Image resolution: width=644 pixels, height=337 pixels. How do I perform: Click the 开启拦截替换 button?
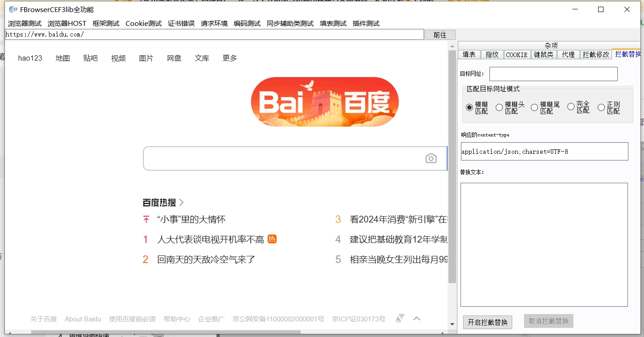click(x=488, y=322)
